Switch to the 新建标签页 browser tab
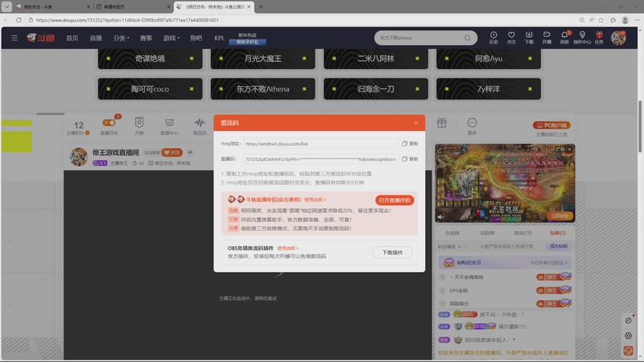The width and height of the screenshot is (644, 362). [133, 6]
